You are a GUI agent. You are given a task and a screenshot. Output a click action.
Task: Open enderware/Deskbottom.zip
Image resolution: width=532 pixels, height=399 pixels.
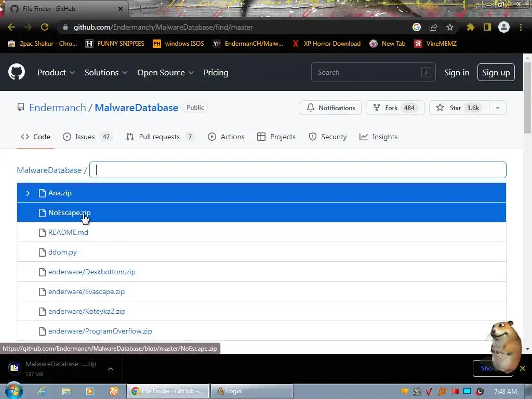click(x=91, y=272)
